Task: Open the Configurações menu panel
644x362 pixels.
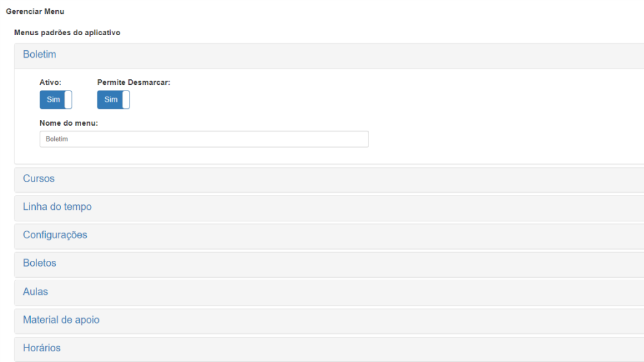Action: [55, 235]
